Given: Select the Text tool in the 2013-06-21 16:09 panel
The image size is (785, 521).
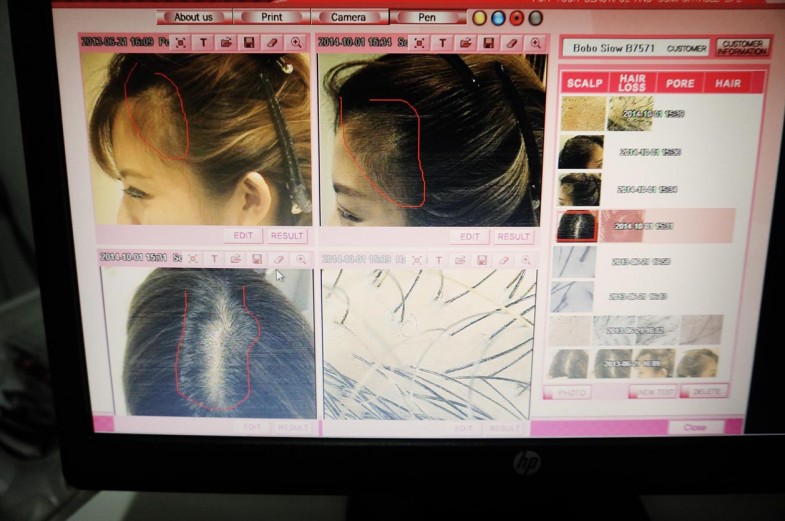Looking at the screenshot, I should (203, 43).
